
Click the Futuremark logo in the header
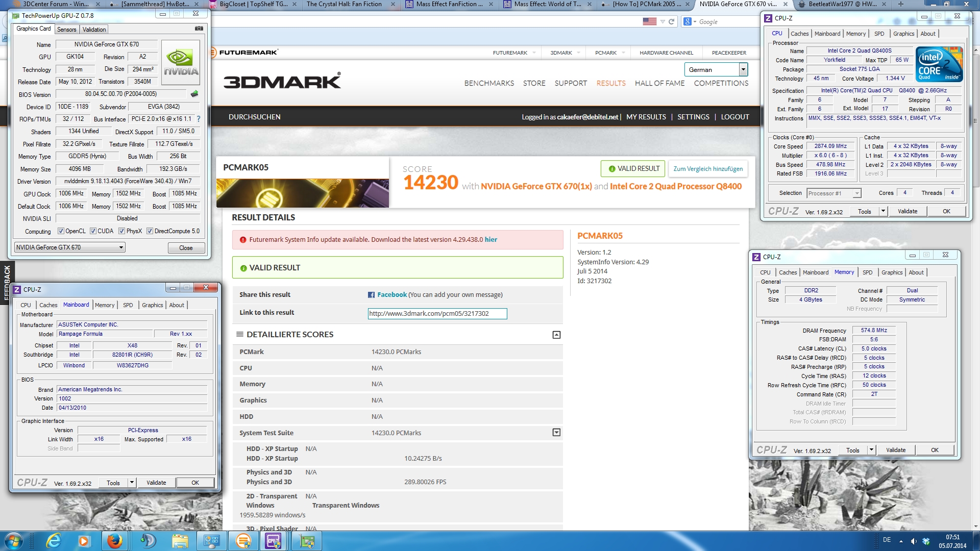click(x=244, y=52)
